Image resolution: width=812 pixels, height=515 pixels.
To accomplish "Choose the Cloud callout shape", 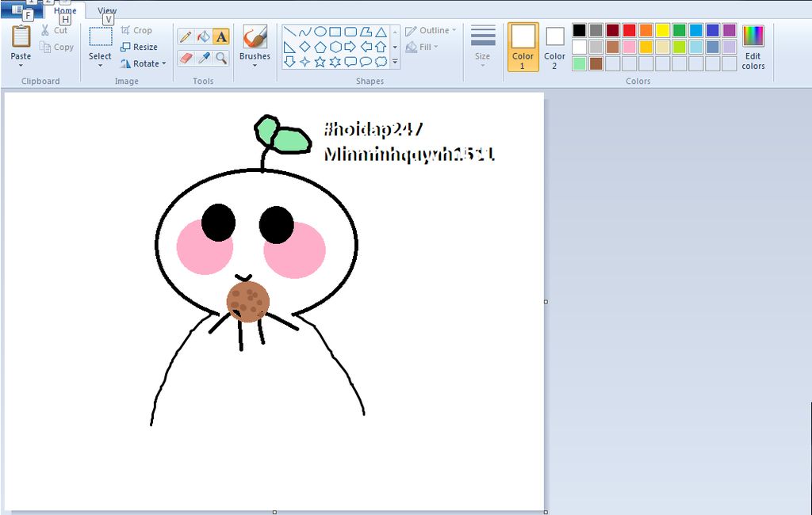I will coord(381,62).
